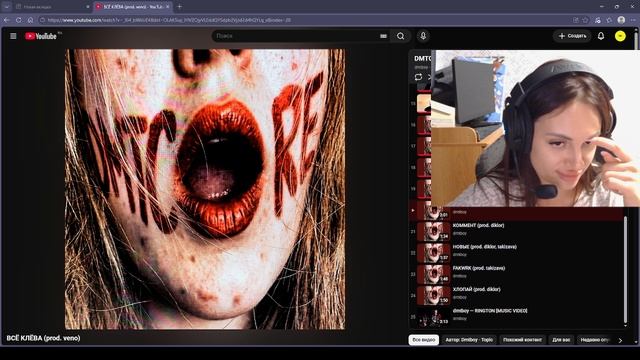Click the playlist panel scrollbar
This screenshot has height=360, width=640.
point(625,269)
